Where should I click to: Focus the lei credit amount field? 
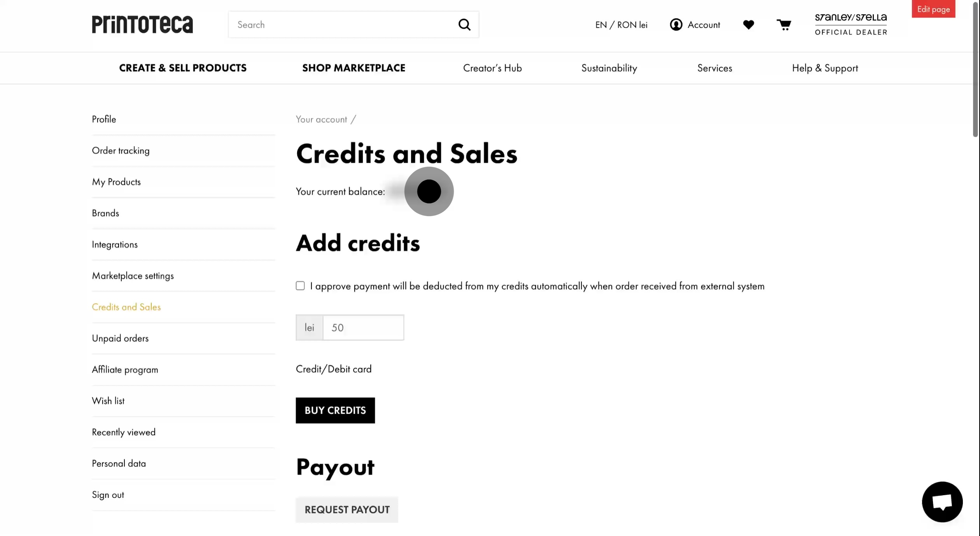[x=363, y=328]
